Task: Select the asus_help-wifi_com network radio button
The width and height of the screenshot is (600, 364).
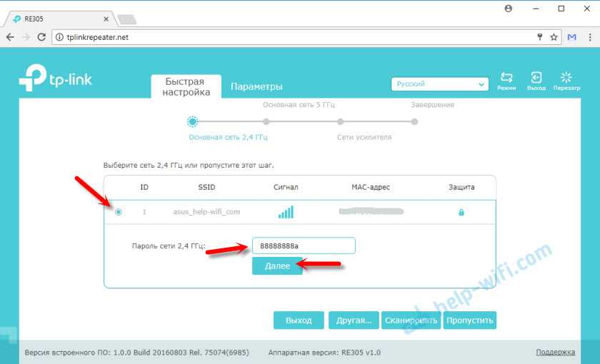Action: [119, 212]
